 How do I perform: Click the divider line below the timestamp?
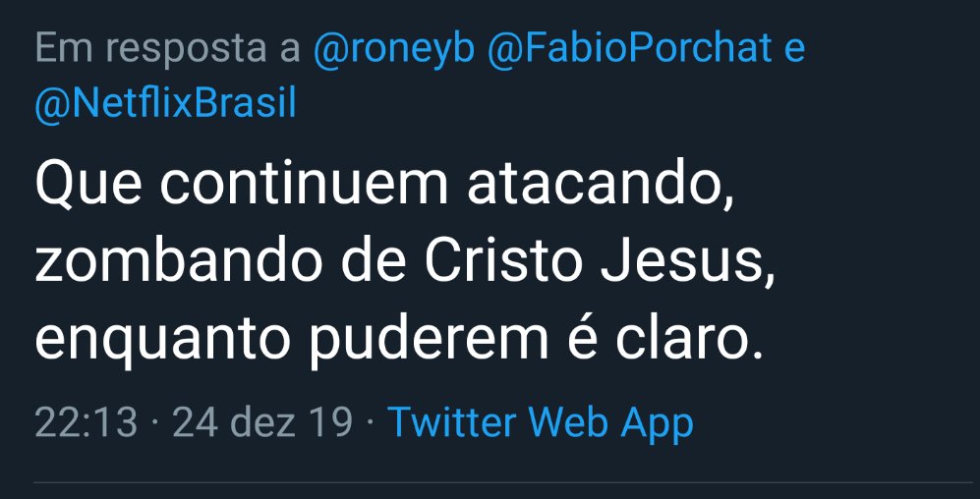tap(501, 482)
